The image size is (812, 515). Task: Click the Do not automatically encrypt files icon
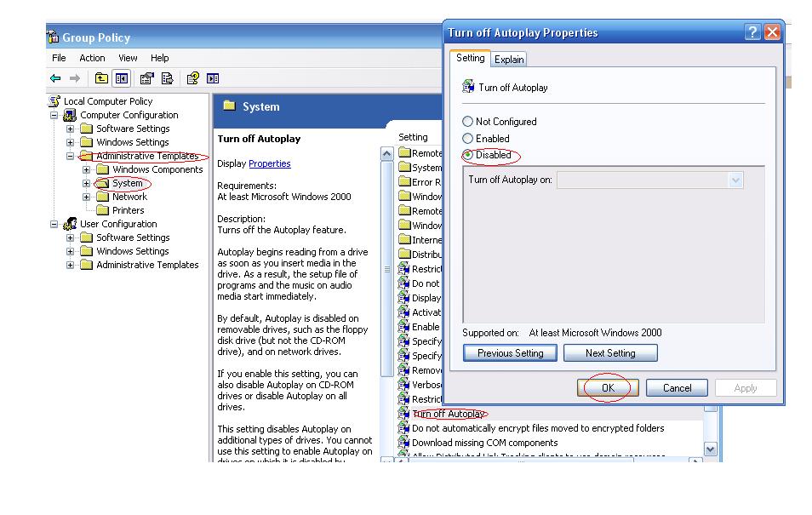(404, 428)
